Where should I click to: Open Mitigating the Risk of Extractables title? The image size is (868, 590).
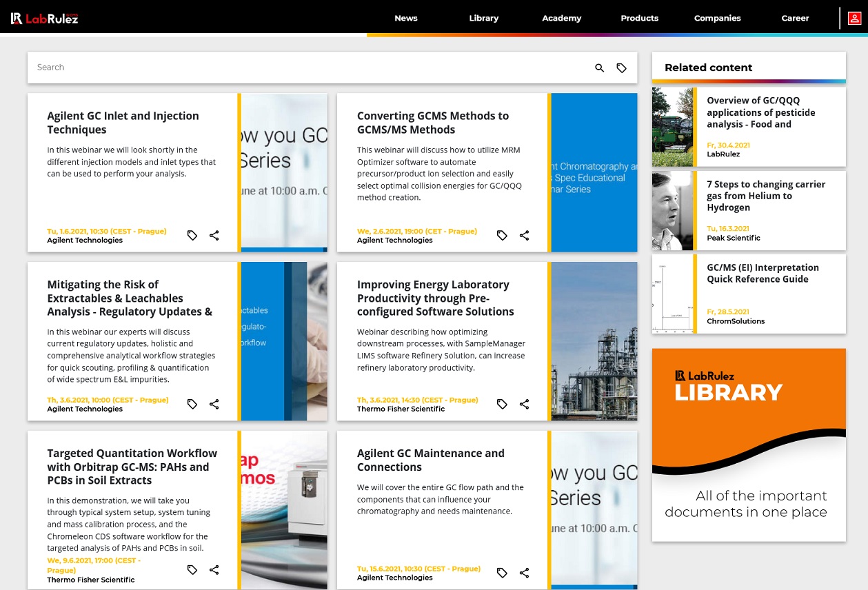[x=130, y=298]
